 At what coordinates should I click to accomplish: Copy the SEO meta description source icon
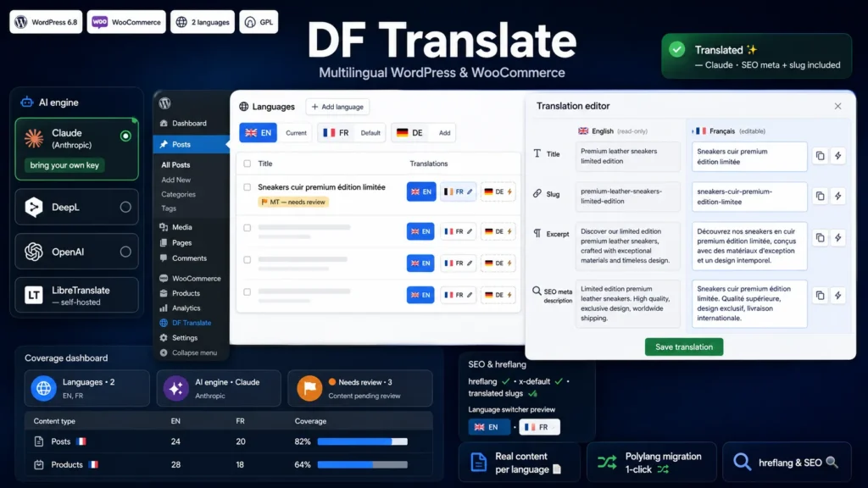click(x=820, y=296)
